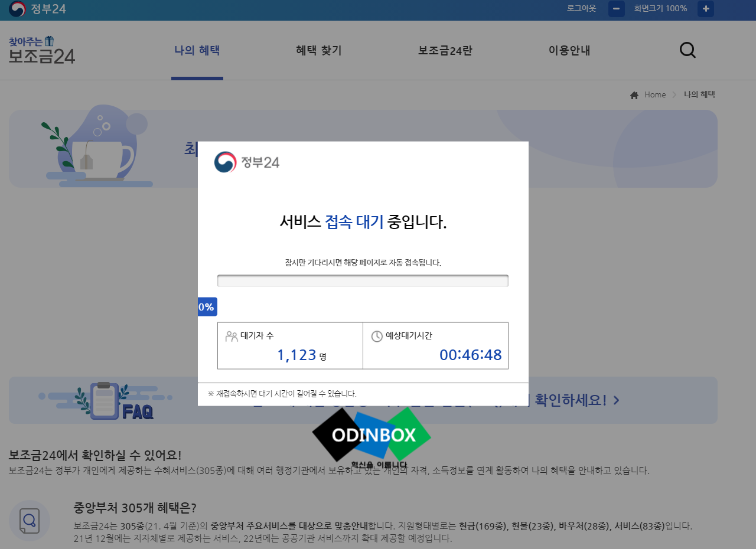Click the FAQ banner right chevron
This screenshot has width=756, height=549.
pos(616,400)
